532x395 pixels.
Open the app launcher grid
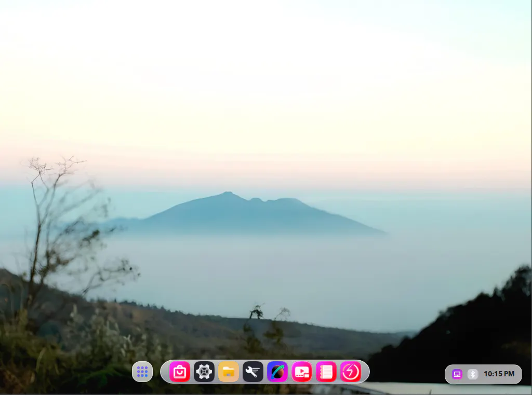(x=142, y=372)
